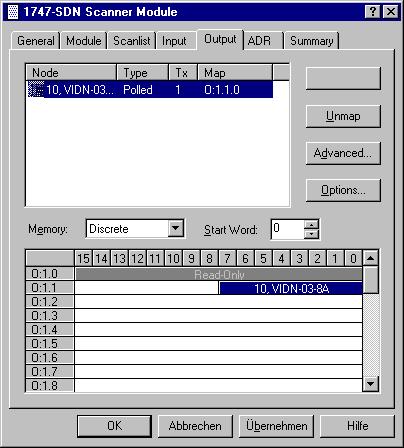This screenshot has height=448, width=404.
Task: Open the Advanced... settings
Action: [343, 153]
